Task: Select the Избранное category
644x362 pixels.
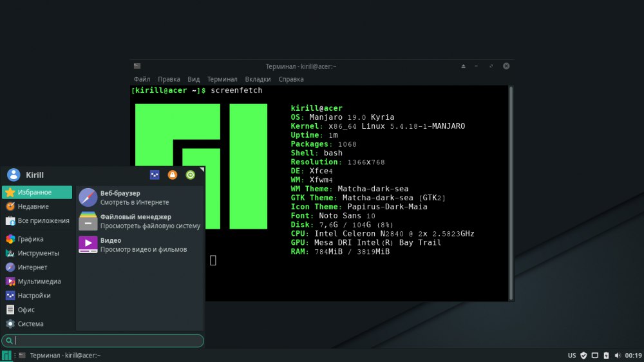Action: coord(37,193)
